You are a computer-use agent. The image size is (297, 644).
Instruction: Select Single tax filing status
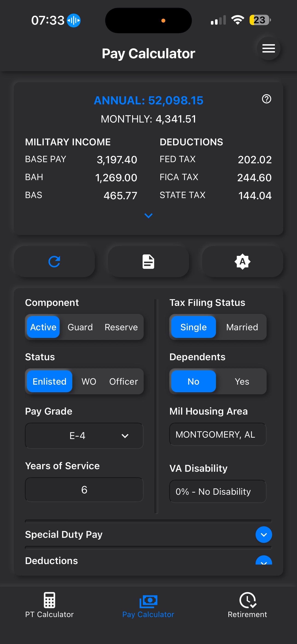(x=193, y=327)
